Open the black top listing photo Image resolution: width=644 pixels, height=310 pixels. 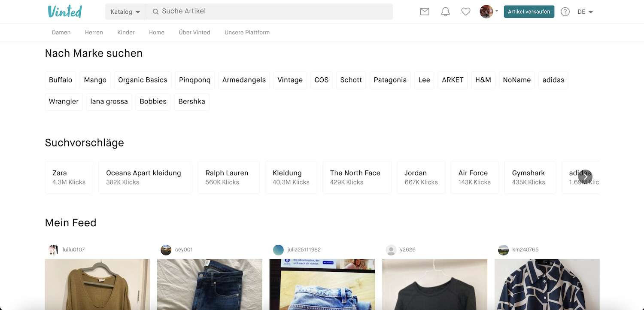[435, 284]
